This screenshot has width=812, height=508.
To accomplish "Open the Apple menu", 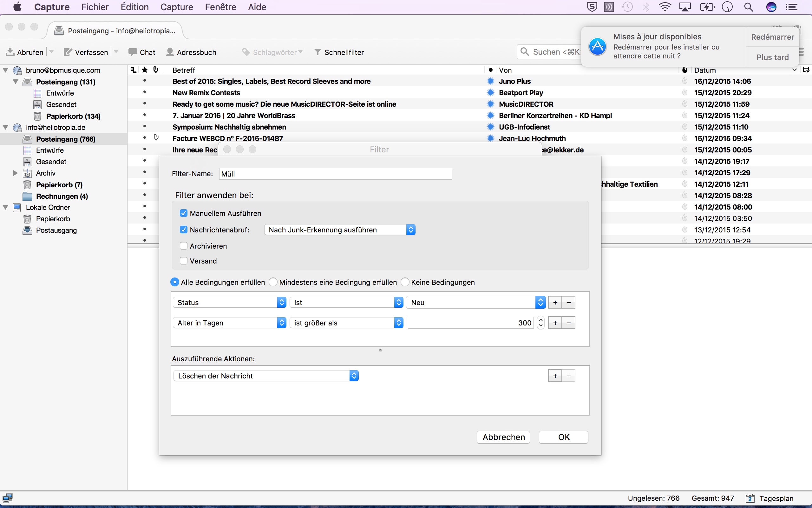I will pos(17,7).
